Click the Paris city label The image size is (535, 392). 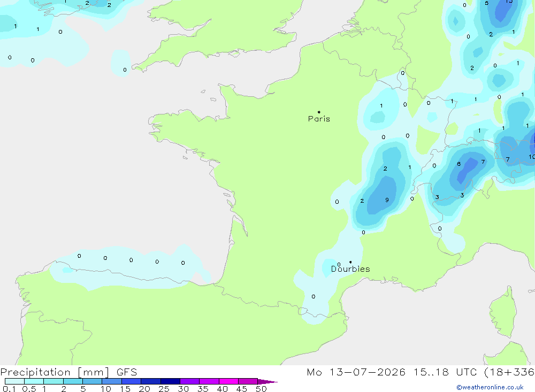click(x=319, y=119)
